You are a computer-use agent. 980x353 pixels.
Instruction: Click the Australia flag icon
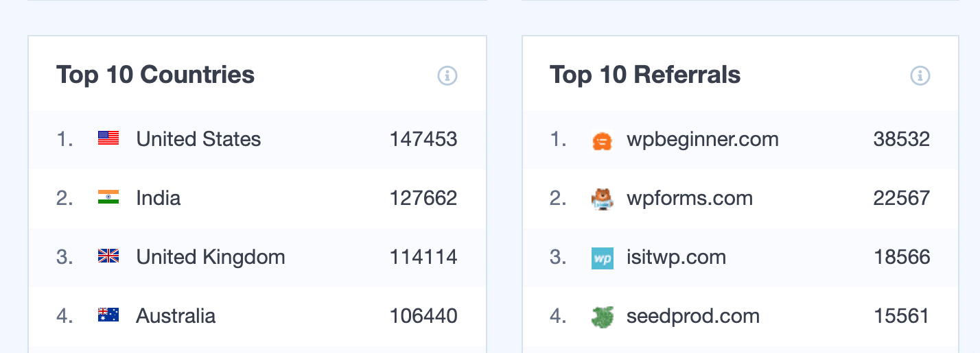tap(108, 315)
